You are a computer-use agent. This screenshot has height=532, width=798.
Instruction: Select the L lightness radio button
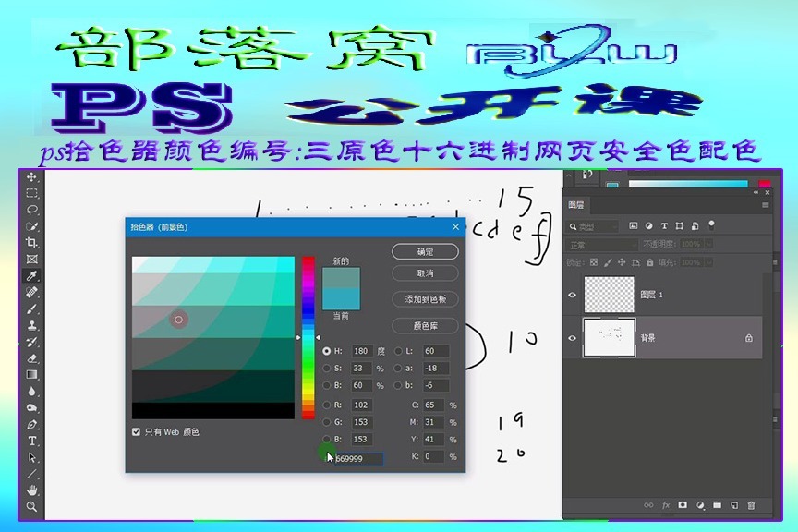pos(398,351)
